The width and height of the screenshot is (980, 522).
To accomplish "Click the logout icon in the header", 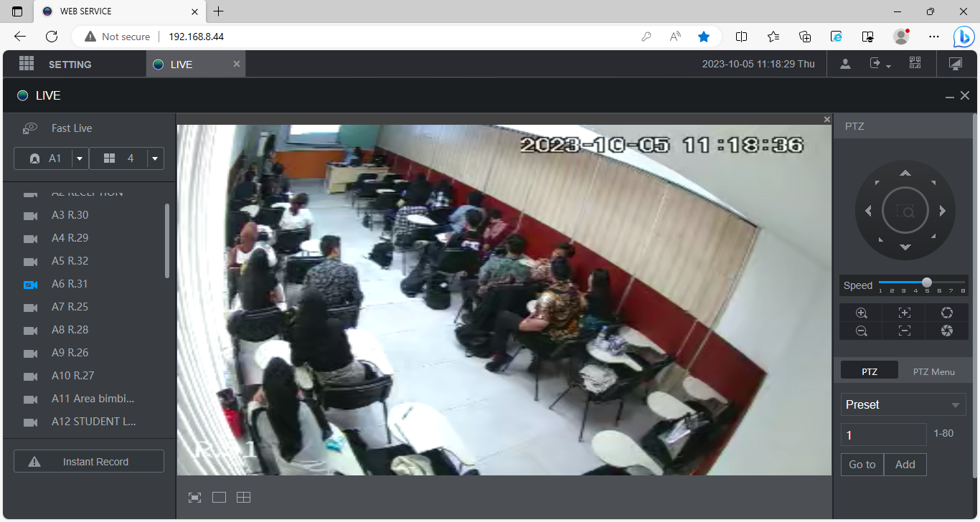I will pos(875,63).
